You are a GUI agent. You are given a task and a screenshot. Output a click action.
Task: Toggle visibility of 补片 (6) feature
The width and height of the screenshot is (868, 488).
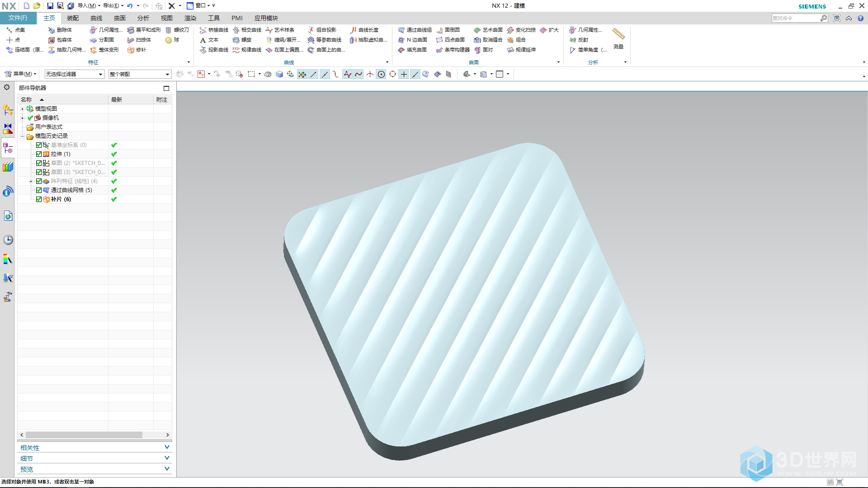(39, 199)
